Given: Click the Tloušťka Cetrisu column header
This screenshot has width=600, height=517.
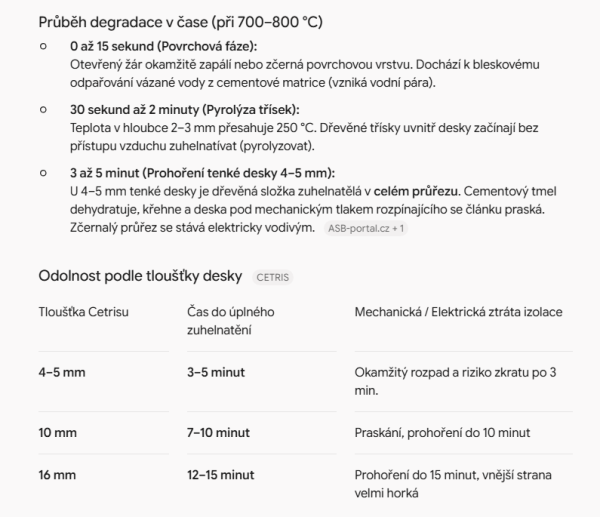Looking at the screenshot, I should [x=83, y=312].
